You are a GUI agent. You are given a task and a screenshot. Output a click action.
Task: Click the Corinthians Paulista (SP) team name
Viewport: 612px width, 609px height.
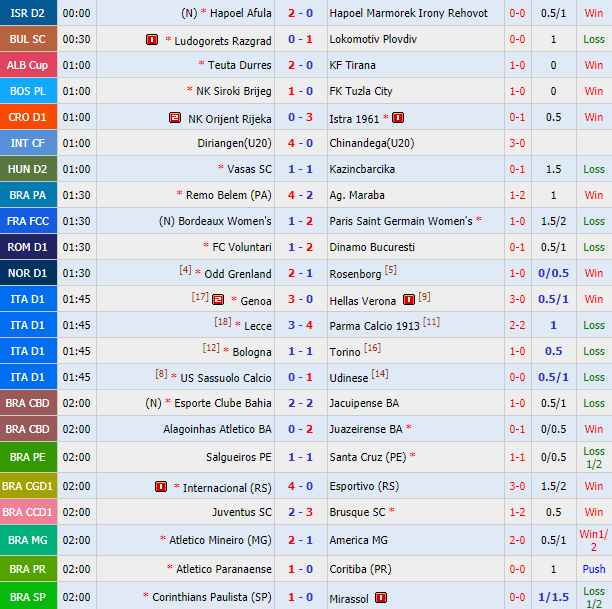pos(212,597)
